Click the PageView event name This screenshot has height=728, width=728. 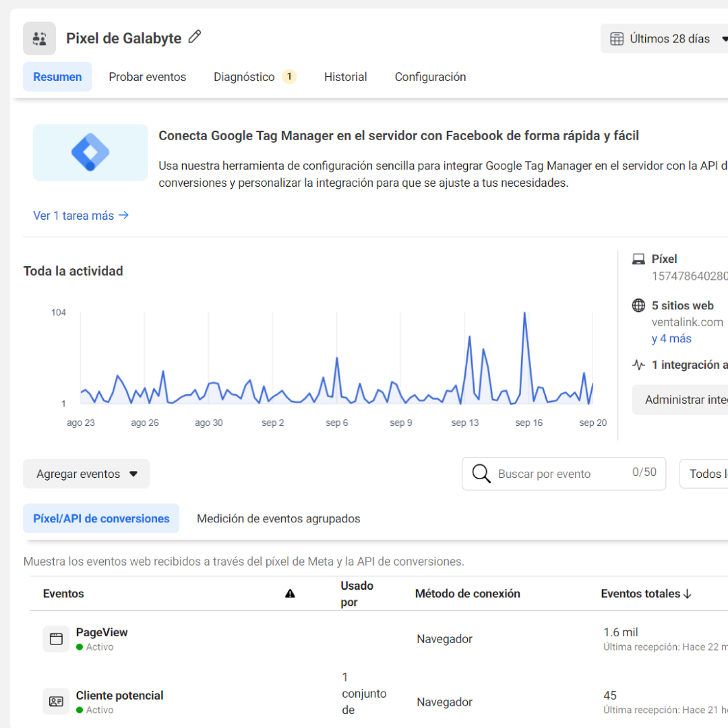102,632
